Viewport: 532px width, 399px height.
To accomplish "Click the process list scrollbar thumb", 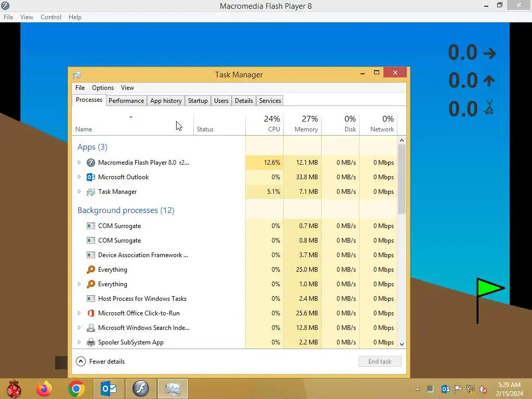I will 402,179.
